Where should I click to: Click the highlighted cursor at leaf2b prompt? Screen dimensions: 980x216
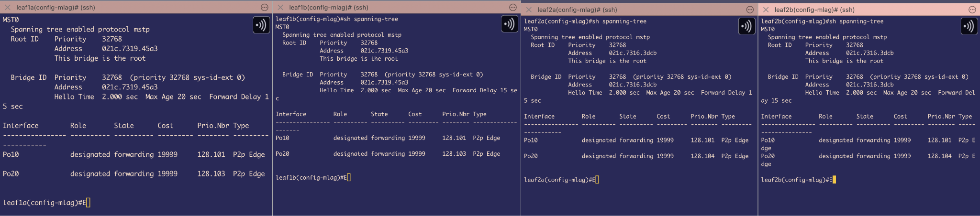[834, 180]
